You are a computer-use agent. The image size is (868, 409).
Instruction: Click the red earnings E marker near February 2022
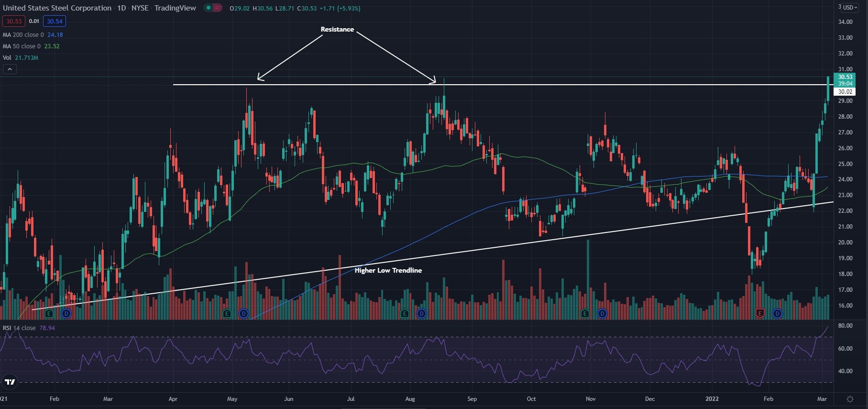pos(760,314)
